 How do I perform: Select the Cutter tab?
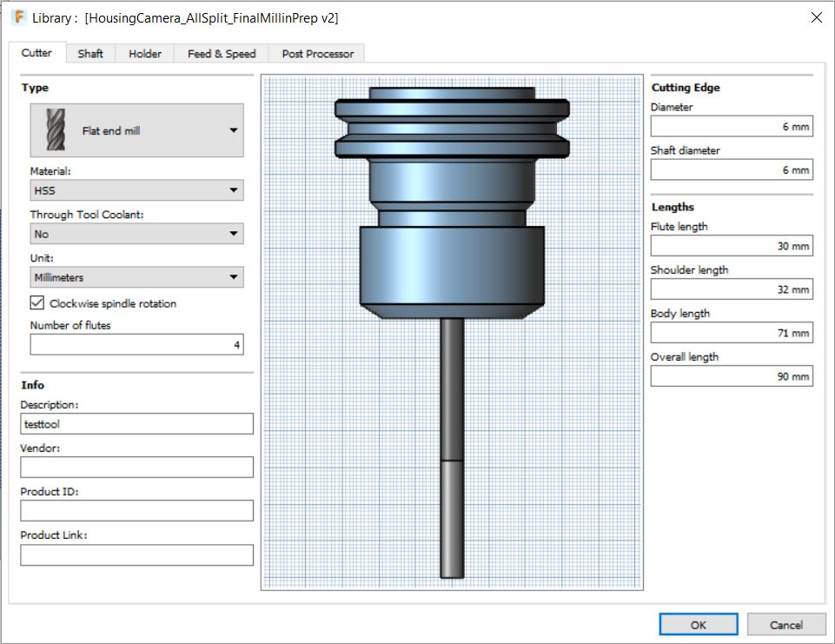36,53
